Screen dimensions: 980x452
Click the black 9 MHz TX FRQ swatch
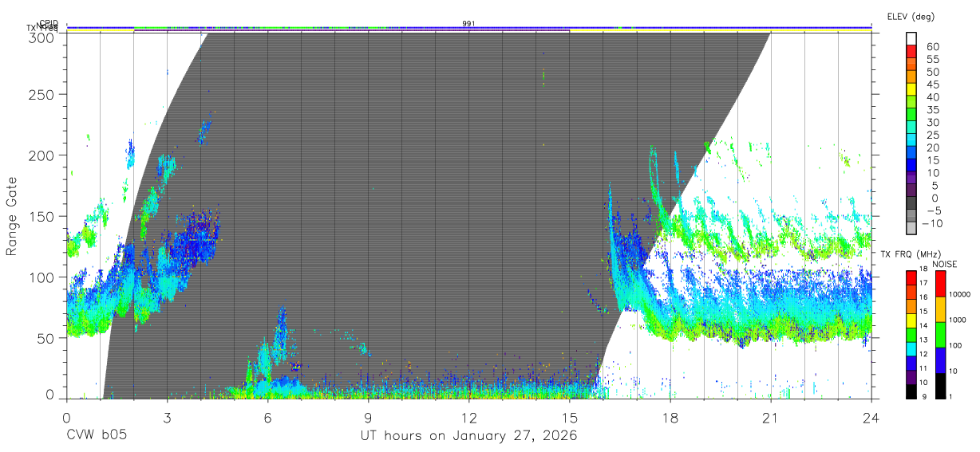click(x=911, y=391)
